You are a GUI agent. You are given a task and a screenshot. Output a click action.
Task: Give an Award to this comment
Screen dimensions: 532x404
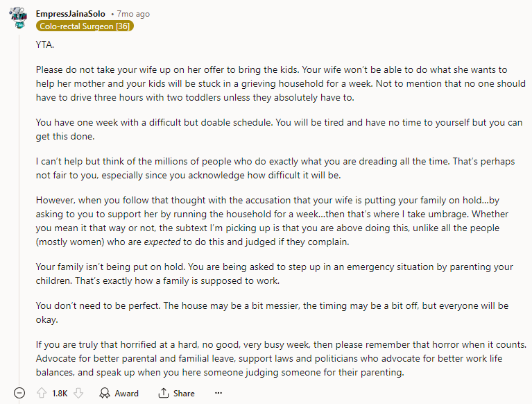tap(119, 393)
